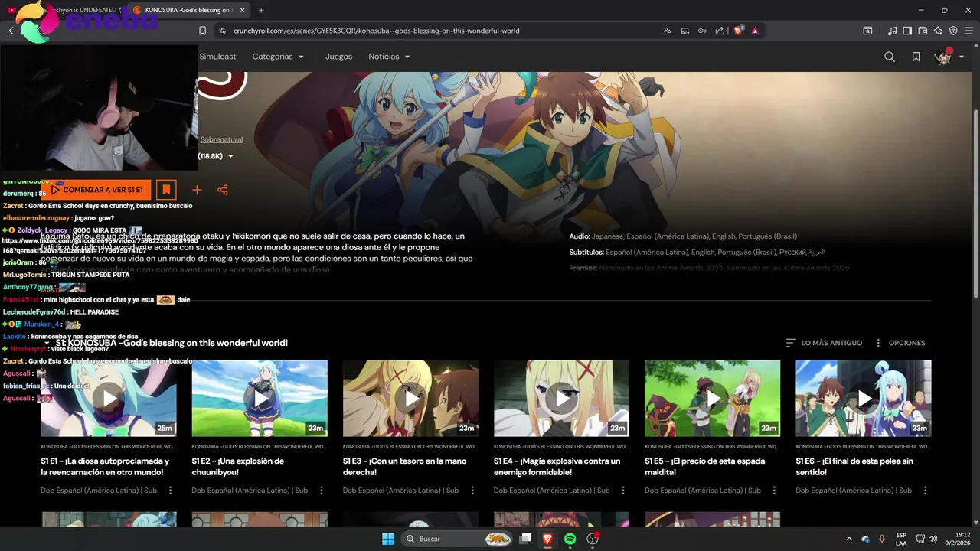Image resolution: width=980 pixels, height=551 pixels.
Task: Play the S1 E4 episode thumbnail
Action: point(561,399)
